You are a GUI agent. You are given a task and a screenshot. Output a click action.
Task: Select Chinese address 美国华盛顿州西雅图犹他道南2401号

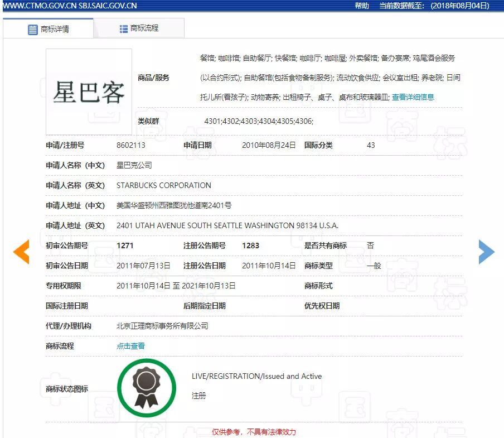[174, 205]
